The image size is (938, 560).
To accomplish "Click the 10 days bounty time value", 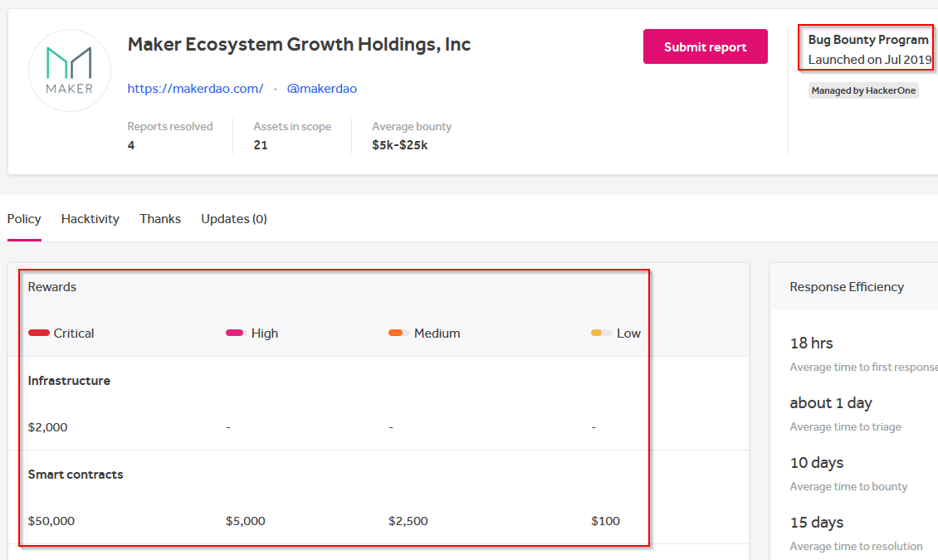I will [x=817, y=463].
